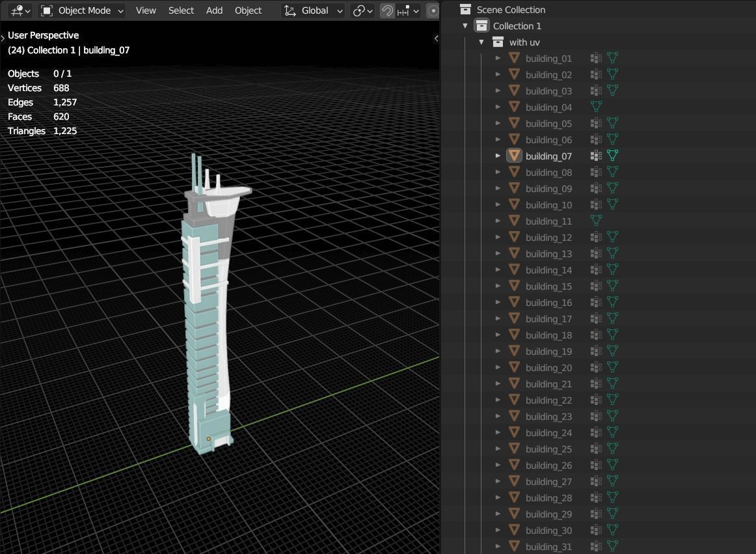Select building_27 in the outliner
Screen dimensions: 756x554
[x=548, y=482]
